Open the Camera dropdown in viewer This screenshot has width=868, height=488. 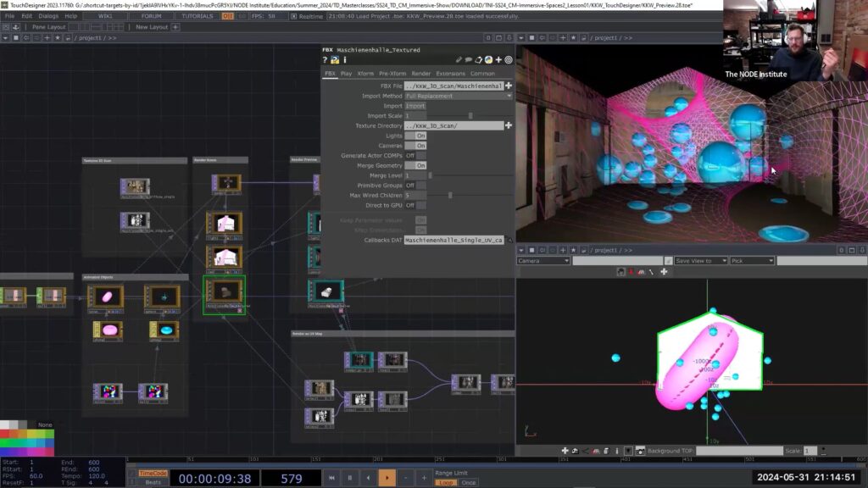pos(543,261)
